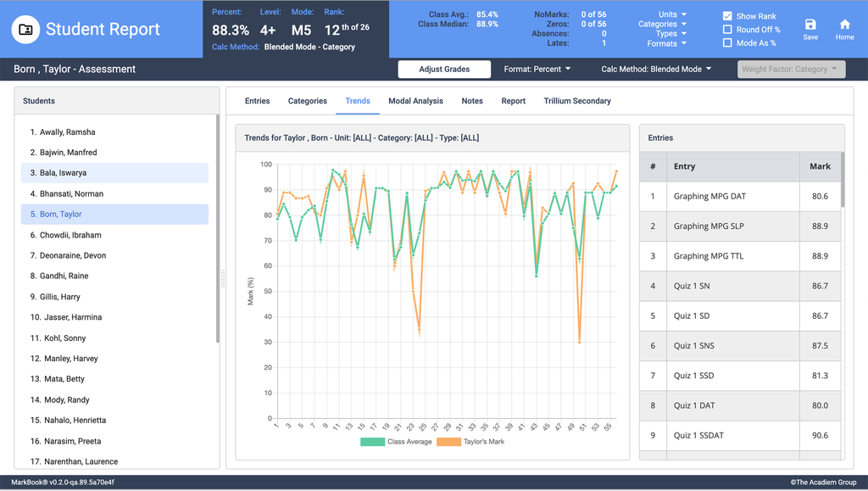Select student Mata, Betty
The width and height of the screenshot is (868, 491).
(114, 378)
